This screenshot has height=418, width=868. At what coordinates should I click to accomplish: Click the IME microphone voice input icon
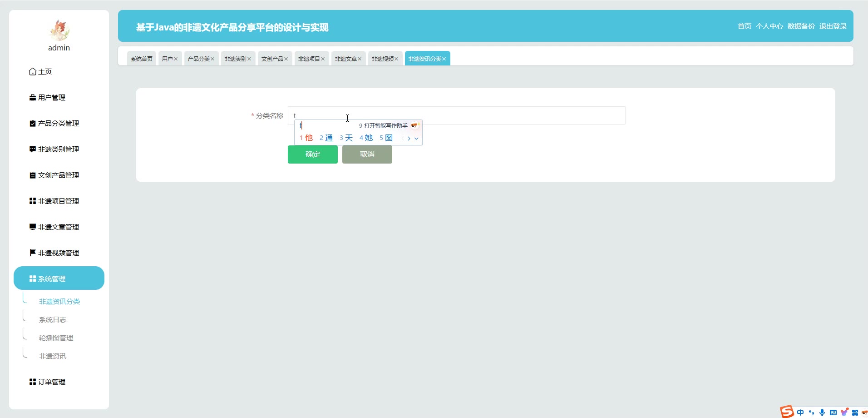822,413
